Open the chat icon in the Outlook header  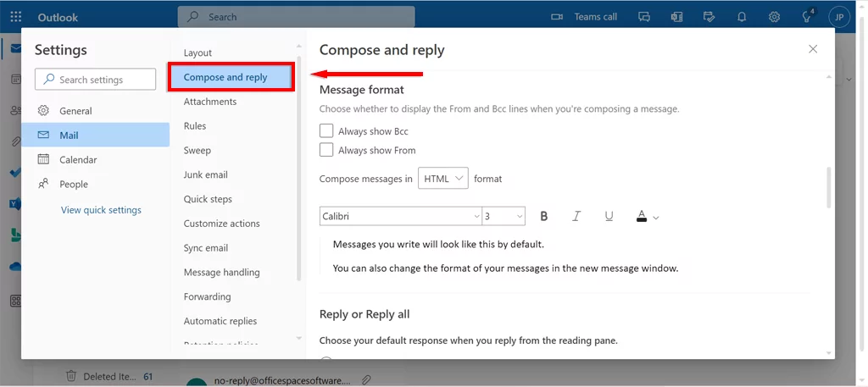(644, 17)
